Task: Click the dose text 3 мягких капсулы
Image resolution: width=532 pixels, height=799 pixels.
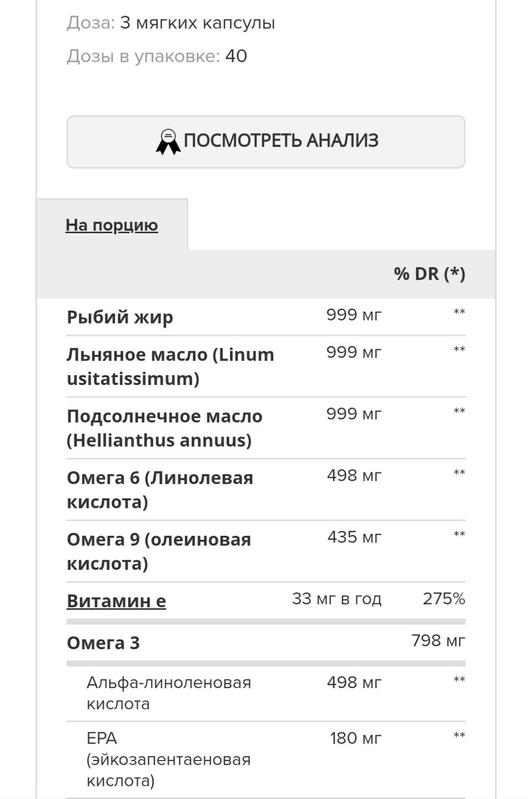Action: [x=198, y=23]
